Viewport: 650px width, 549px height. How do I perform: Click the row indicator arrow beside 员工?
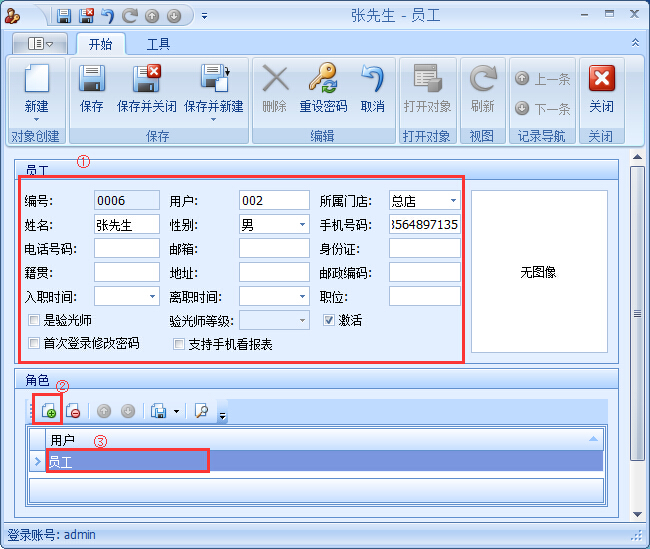(38, 461)
